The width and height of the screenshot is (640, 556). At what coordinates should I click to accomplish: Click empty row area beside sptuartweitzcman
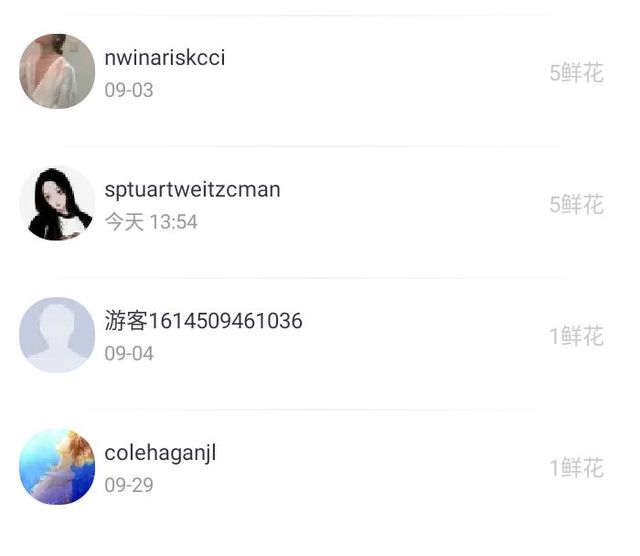[x=412, y=204]
